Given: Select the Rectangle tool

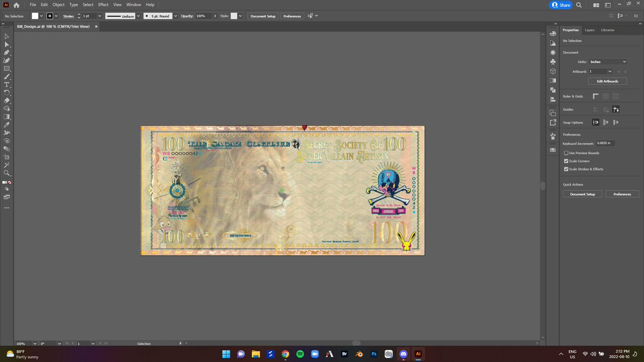Looking at the screenshot, I should (x=7, y=69).
